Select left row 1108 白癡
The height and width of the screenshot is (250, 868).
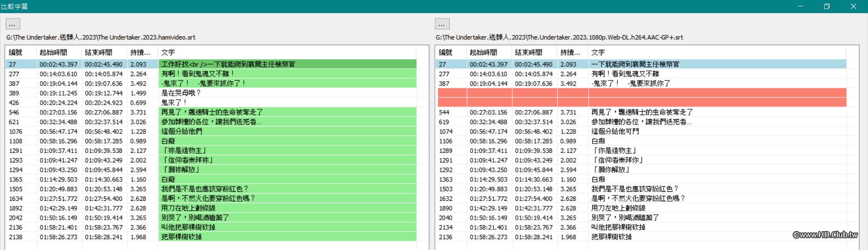point(168,141)
